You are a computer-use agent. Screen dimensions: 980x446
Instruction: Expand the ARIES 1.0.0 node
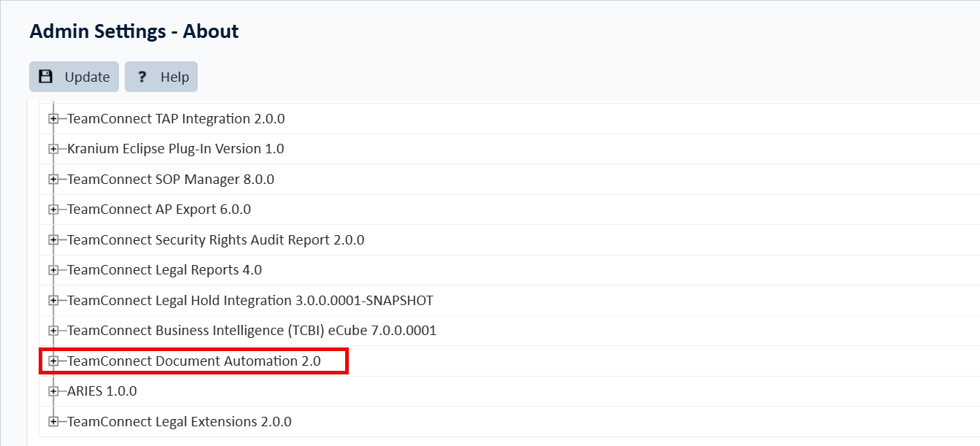(x=53, y=391)
